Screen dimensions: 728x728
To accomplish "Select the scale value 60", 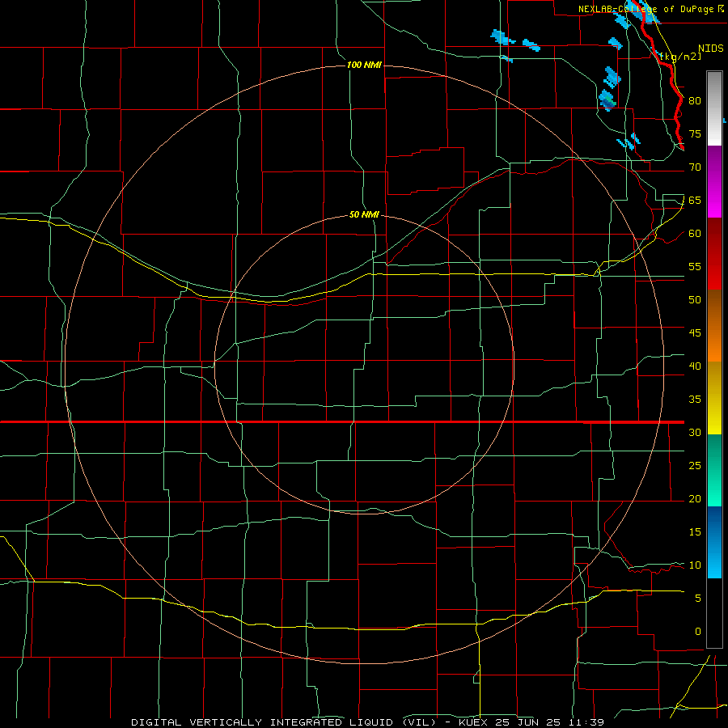I will click(695, 234).
